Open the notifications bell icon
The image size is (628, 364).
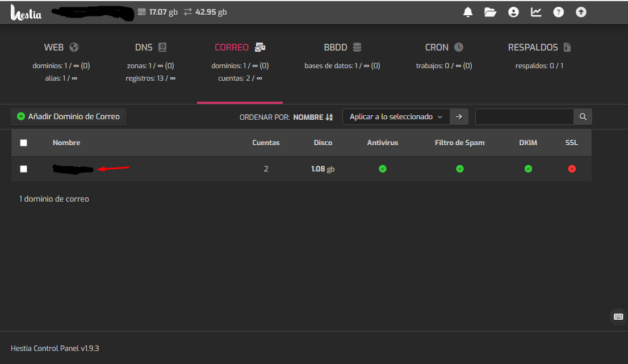pyautogui.click(x=468, y=12)
